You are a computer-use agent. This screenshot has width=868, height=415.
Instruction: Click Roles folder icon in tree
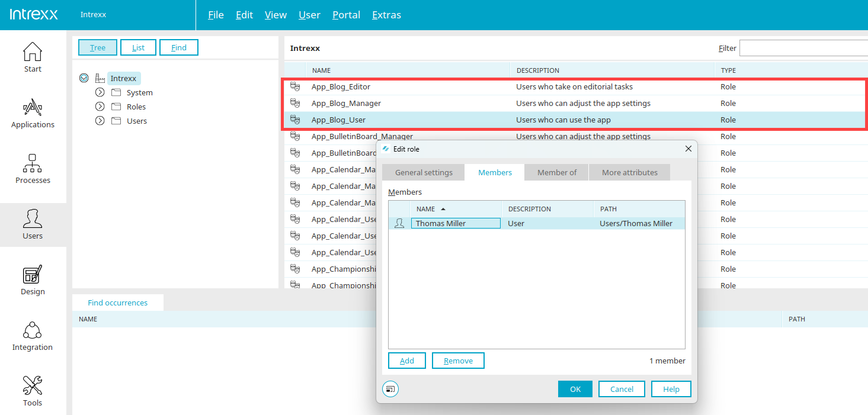coord(116,107)
